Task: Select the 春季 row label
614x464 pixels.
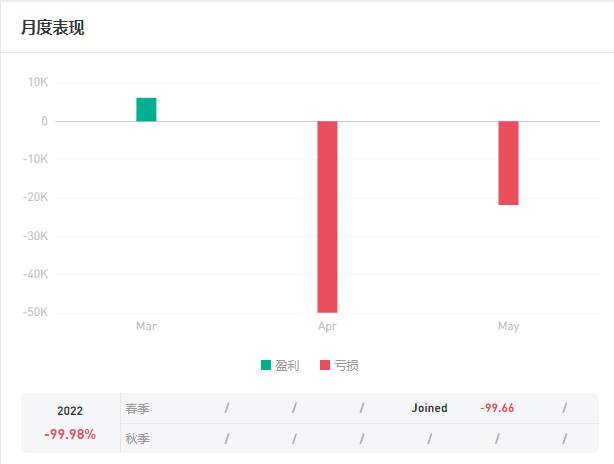Action: point(137,409)
